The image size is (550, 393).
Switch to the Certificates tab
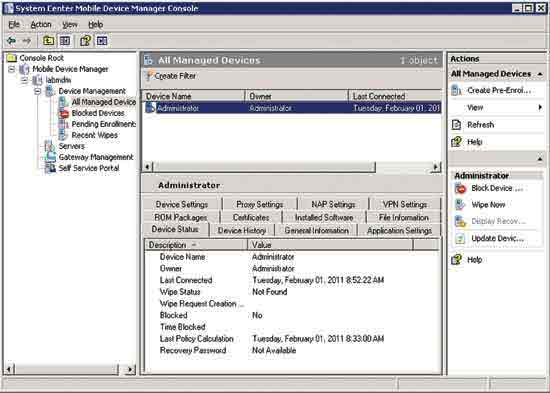251,218
